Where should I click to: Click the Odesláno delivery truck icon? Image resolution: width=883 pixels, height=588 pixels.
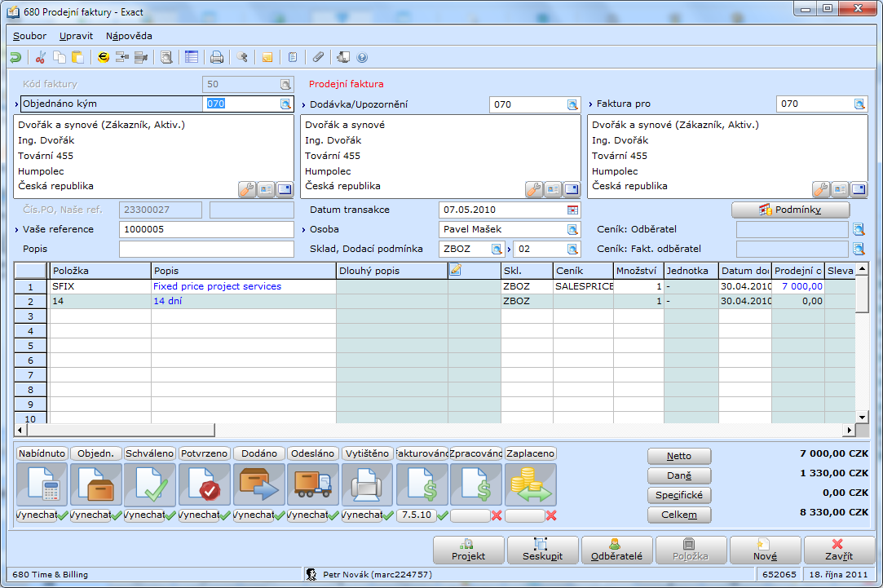(313, 484)
